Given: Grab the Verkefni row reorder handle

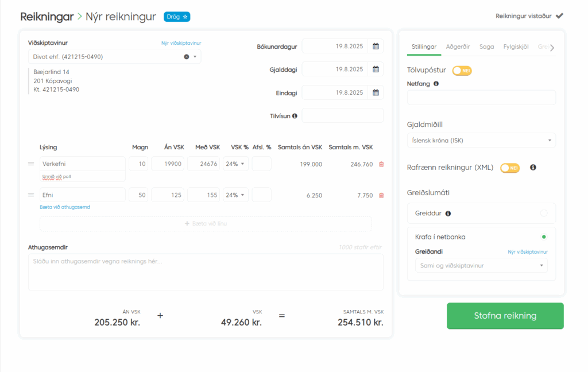Looking at the screenshot, I should point(31,164).
